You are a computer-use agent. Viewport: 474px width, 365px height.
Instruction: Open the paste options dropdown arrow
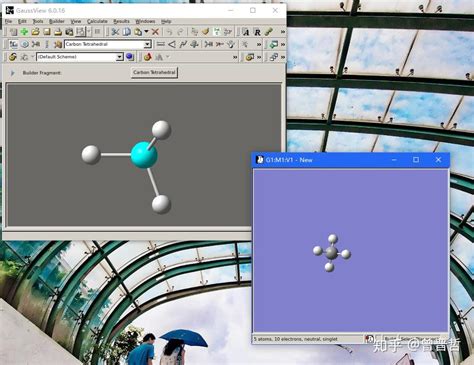pyautogui.click(x=146, y=32)
